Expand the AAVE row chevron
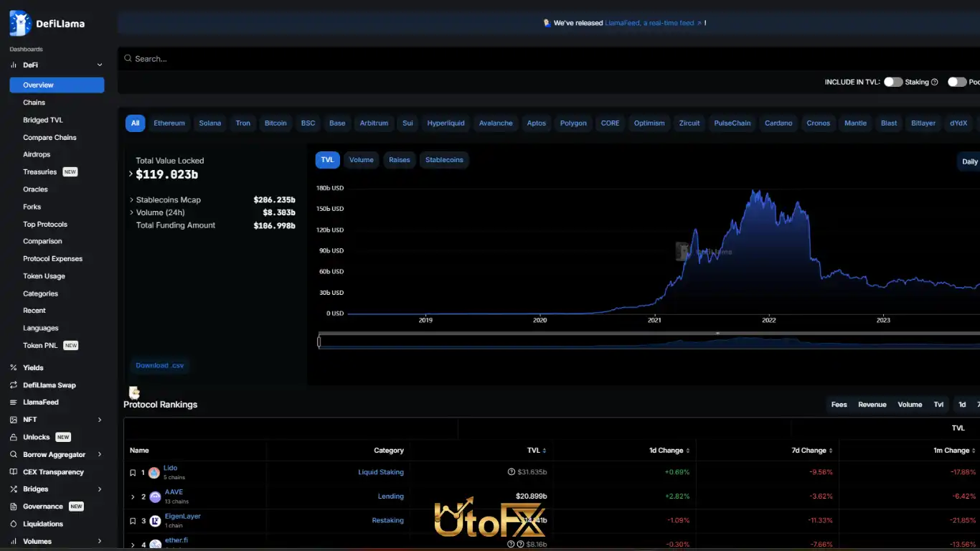980x551 pixels. coord(133,496)
